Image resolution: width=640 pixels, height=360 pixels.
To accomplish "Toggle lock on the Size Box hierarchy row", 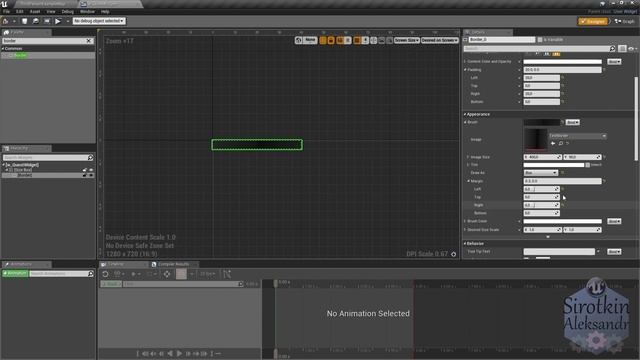I will 85,170.
